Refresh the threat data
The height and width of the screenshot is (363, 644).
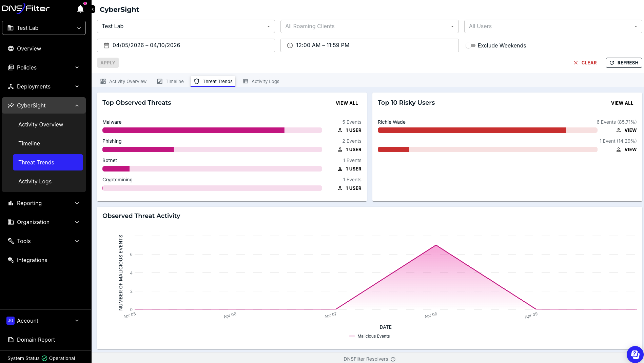(x=624, y=63)
